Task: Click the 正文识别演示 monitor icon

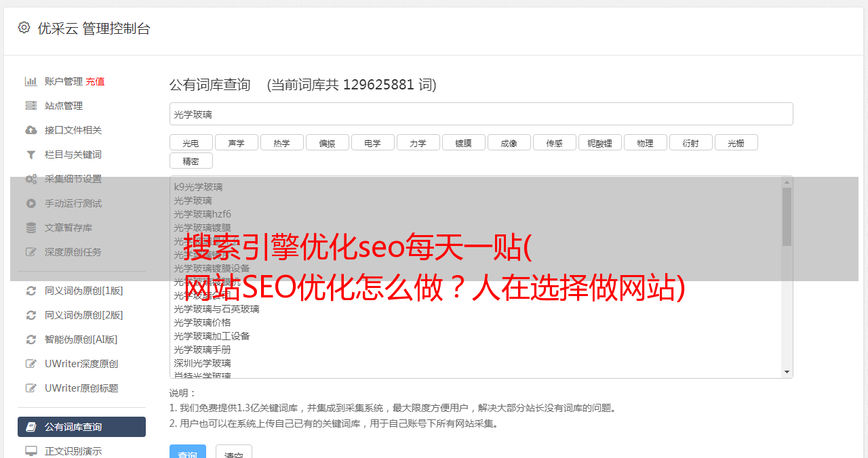Action: tap(31, 451)
